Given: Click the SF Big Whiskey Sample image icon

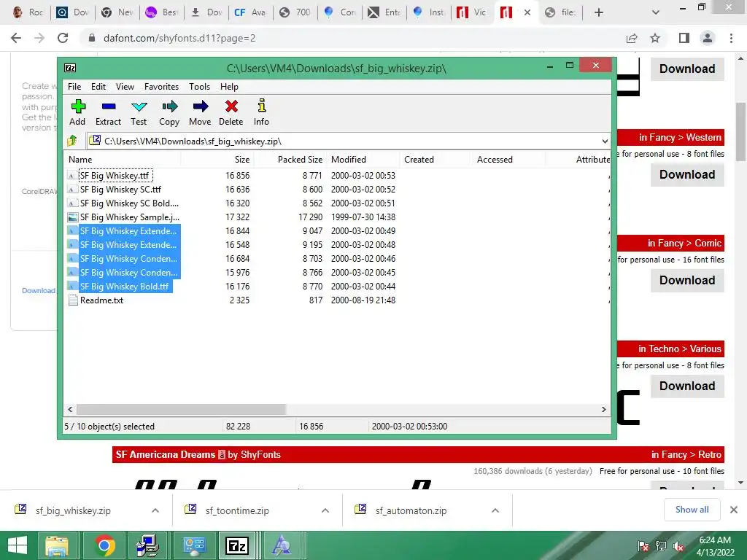Looking at the screenshot, I should point(73,217).
